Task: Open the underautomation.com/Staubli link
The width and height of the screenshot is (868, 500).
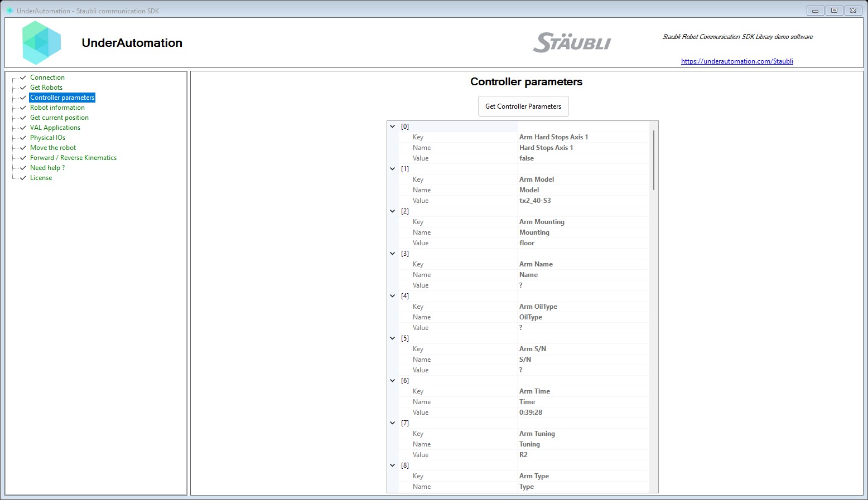Action: (737, 61)
